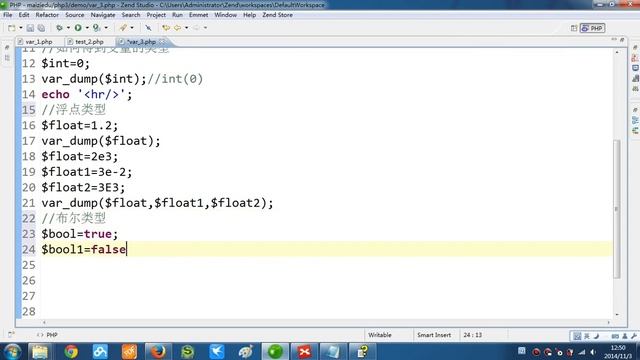Click the New file toolbar icon

pos(11,28)
